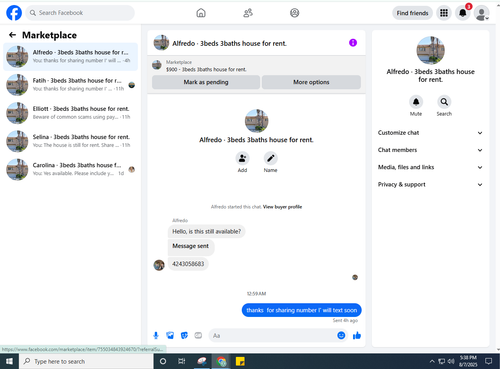Click the taskbar 'Type here to search' box
Screen dimensions: 500x369
coord(86,361)
